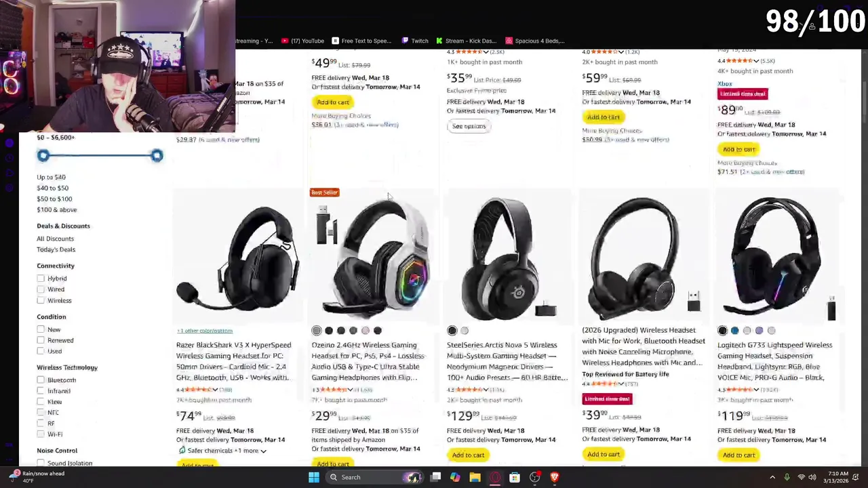The image size is (868, 488).
Task: Open File Explorer from the taskbar
Action: tap(475, 477)
